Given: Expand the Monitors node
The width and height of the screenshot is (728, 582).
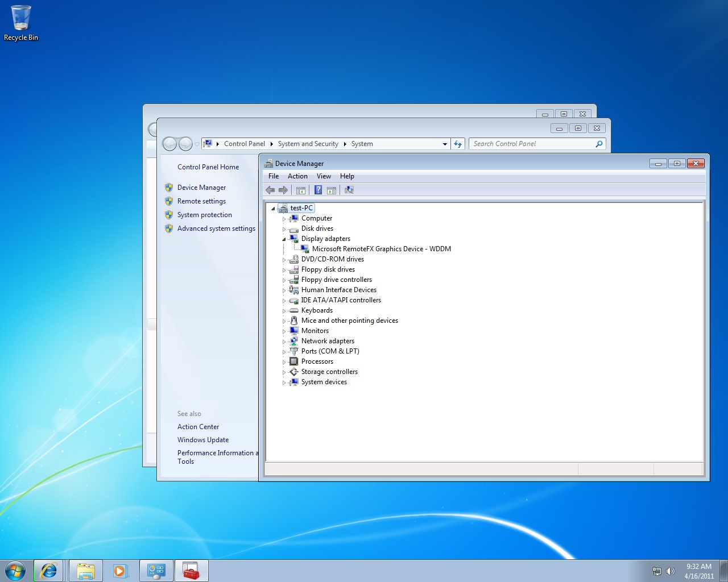Looking at the screenshot, I should pos(284,331).
